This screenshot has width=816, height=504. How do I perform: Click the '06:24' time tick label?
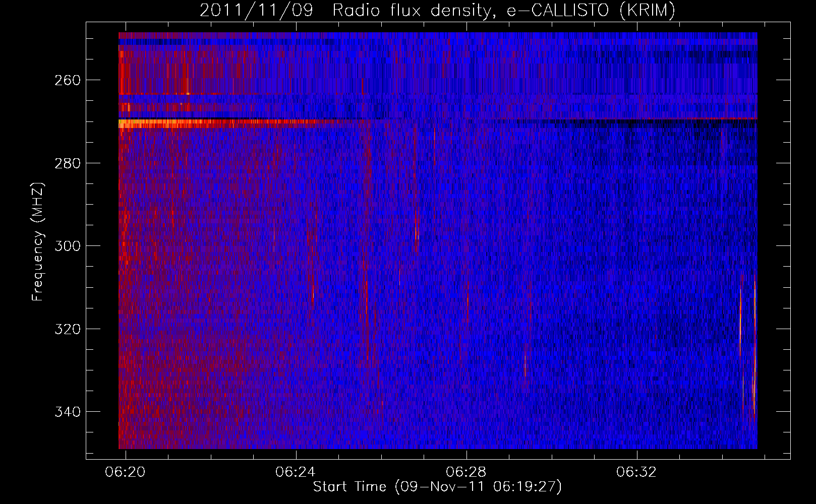pos(296,472)
